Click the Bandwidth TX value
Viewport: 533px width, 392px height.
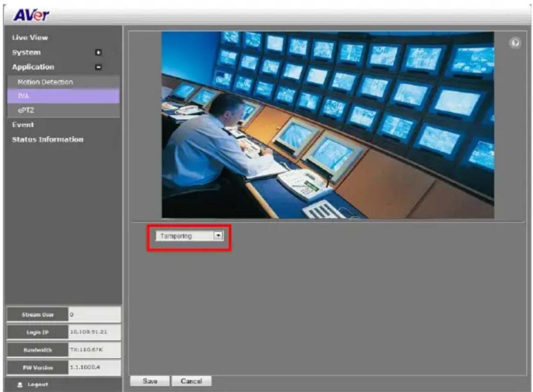[x=95, y=349]
